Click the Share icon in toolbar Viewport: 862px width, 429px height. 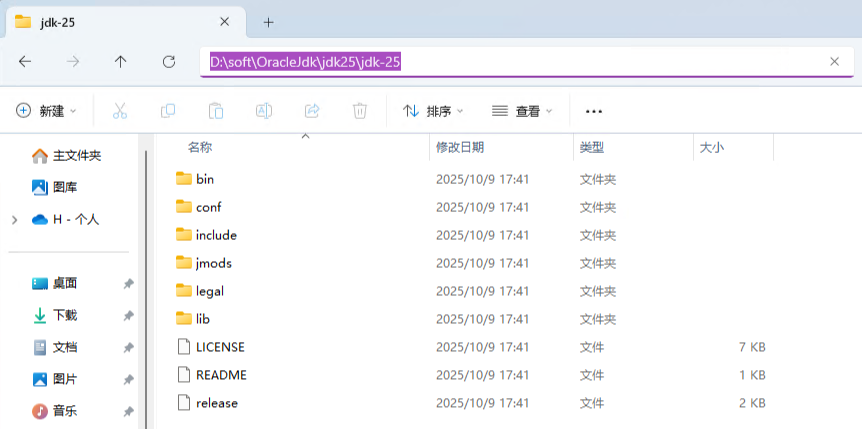pyautogui.click(x=312, y=111)
